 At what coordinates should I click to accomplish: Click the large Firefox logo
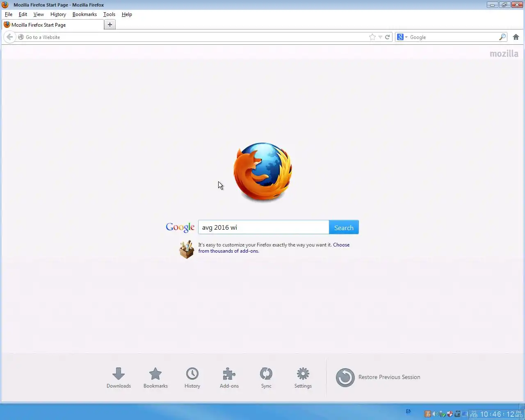tap(262, 172)
